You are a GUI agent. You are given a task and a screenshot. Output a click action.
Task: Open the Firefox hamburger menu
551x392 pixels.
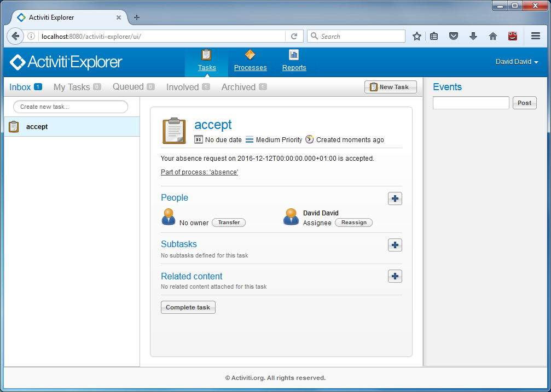pos(536,36)
